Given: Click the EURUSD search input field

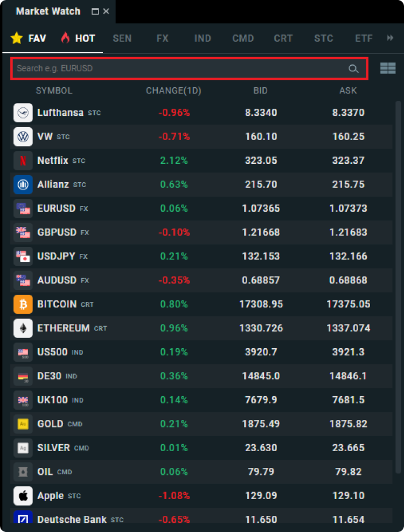Looking at the screenshot, I should [178, 68].
